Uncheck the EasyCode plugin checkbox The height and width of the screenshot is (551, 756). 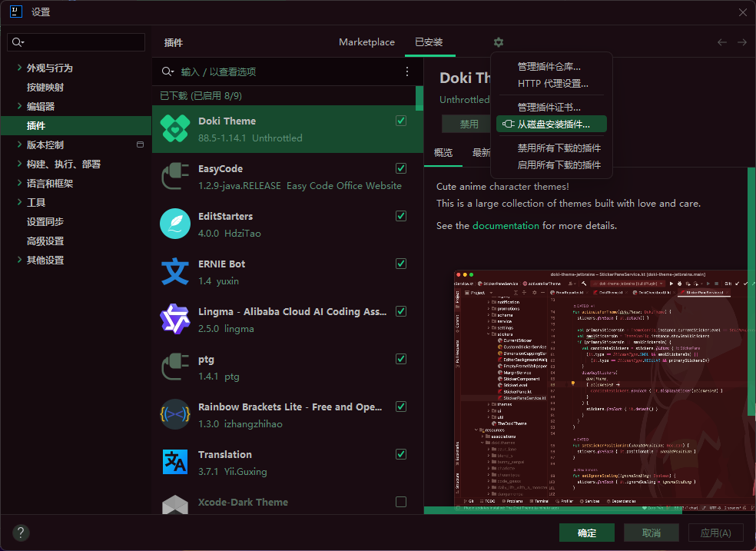(400, 168)
